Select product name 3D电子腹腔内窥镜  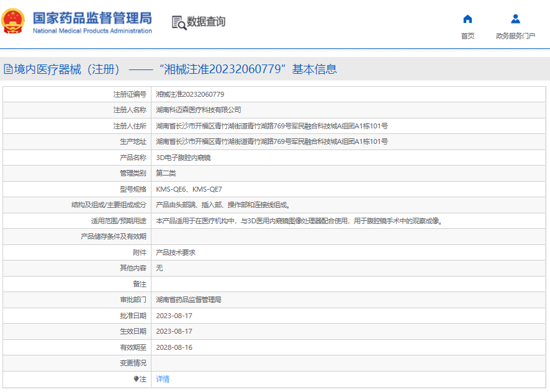(x=184, y=158)
